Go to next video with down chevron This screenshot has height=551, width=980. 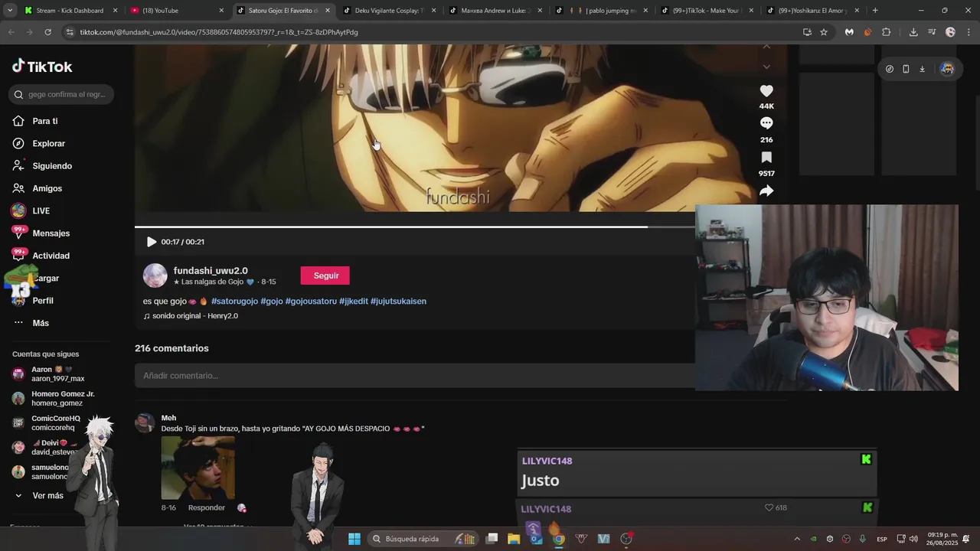(x=766, y=67)
